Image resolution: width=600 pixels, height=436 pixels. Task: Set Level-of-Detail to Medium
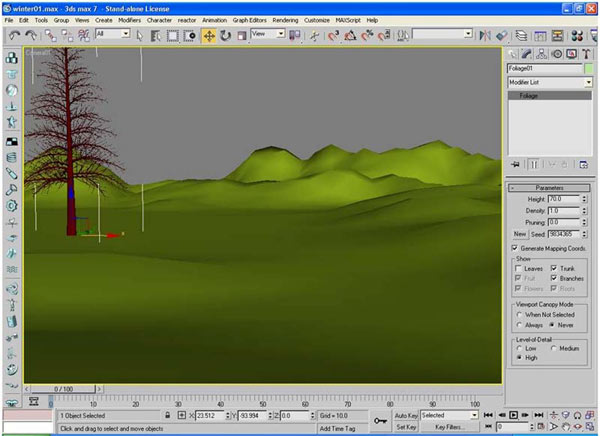click(553, 348)
